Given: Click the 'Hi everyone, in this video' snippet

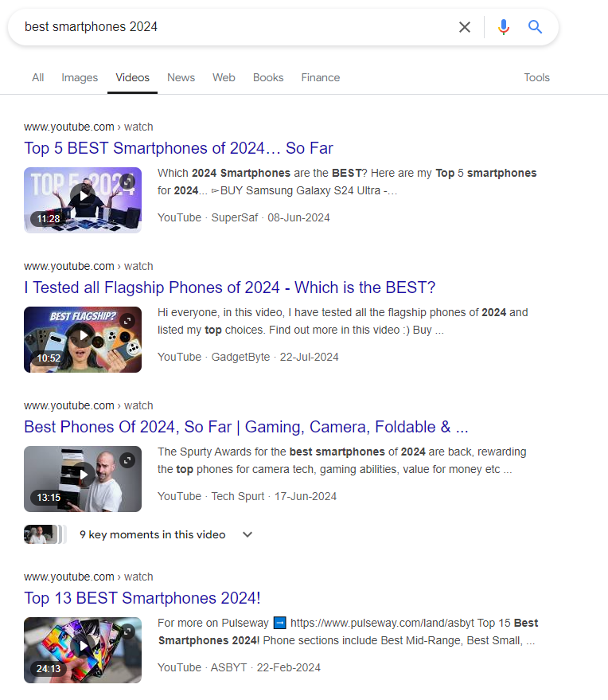Looking at the screenshot, I should click(x=342, y=322).
